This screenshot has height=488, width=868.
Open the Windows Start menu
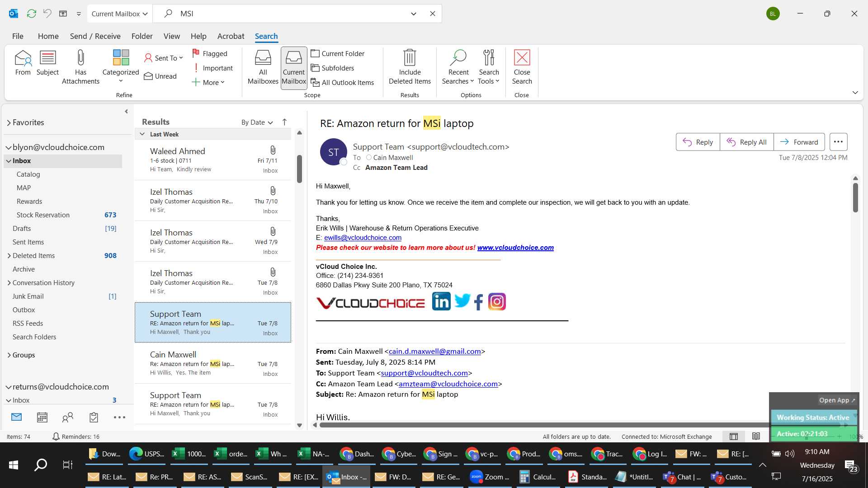point(14,465)
